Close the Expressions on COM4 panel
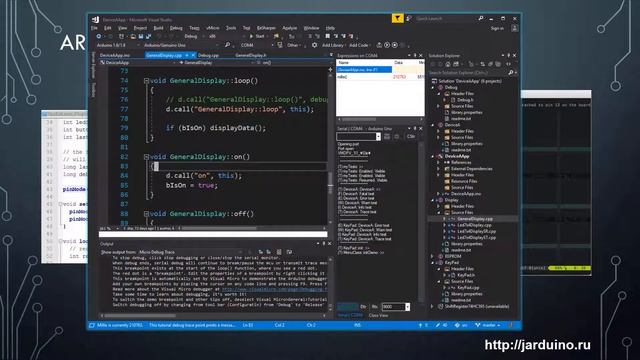This screenshot has width=640, height=360. (x=421, y=55)
